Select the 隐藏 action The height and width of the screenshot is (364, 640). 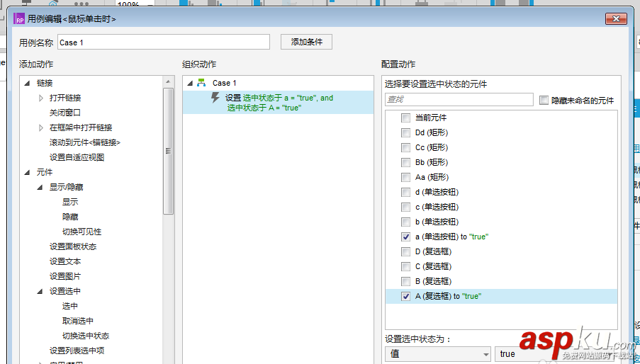70,217
